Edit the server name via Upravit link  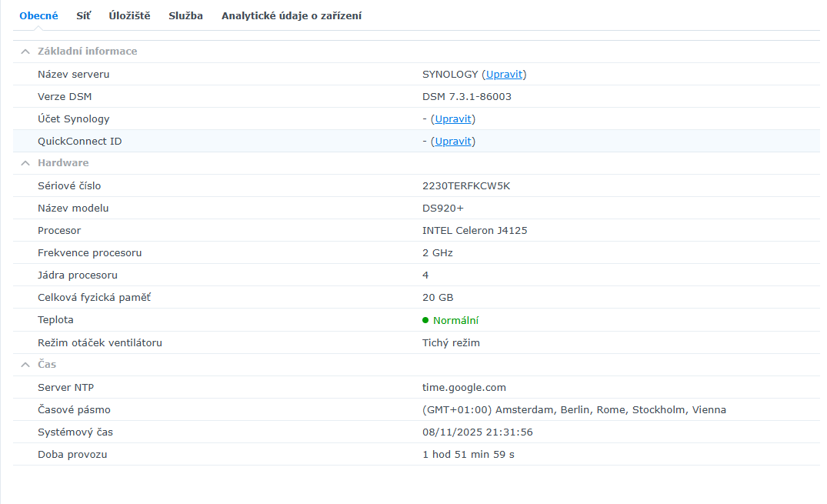coord(504,74)
